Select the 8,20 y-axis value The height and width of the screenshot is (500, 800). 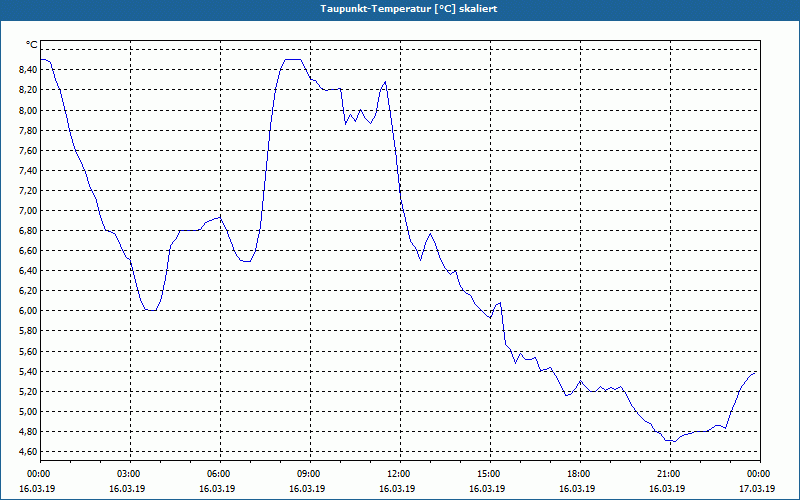pyautogui.click(x=28, y=90)
